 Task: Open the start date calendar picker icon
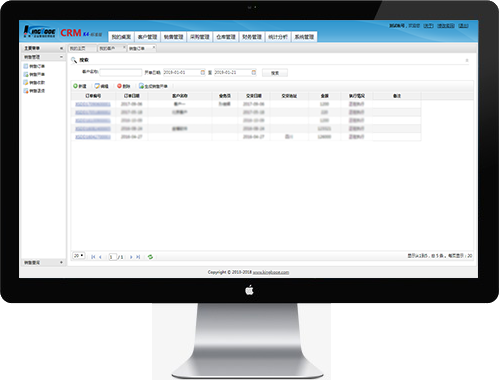pyautogui.click(x=202, y=72)
